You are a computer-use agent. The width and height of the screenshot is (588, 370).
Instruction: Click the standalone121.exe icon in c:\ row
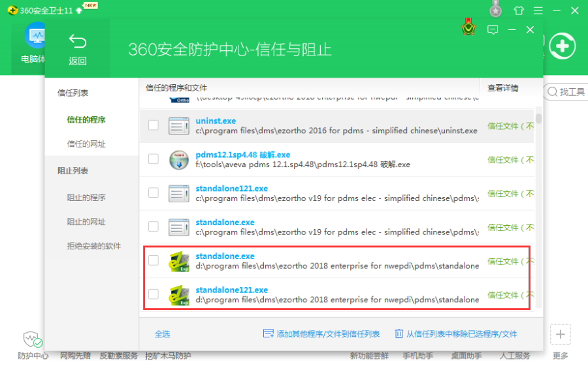[178, 194]
